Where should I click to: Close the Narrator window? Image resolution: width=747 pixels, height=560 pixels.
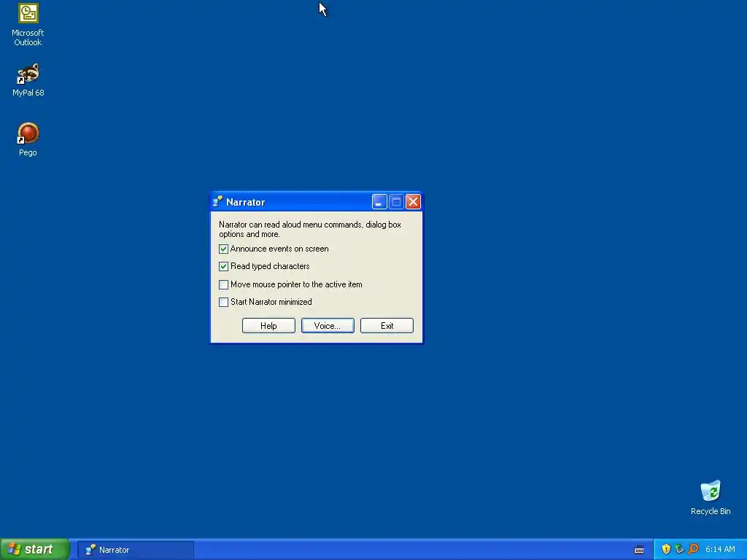tap(413, 202)
